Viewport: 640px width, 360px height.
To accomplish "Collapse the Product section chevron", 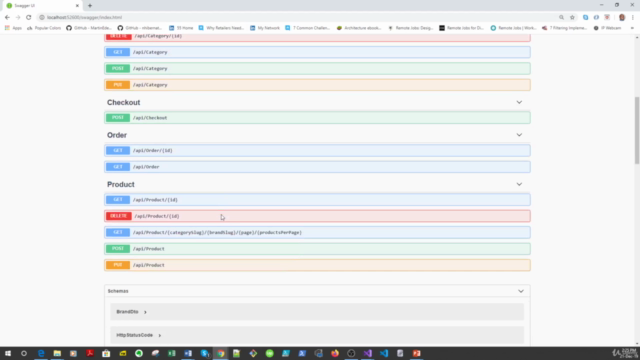I will 519,184.
